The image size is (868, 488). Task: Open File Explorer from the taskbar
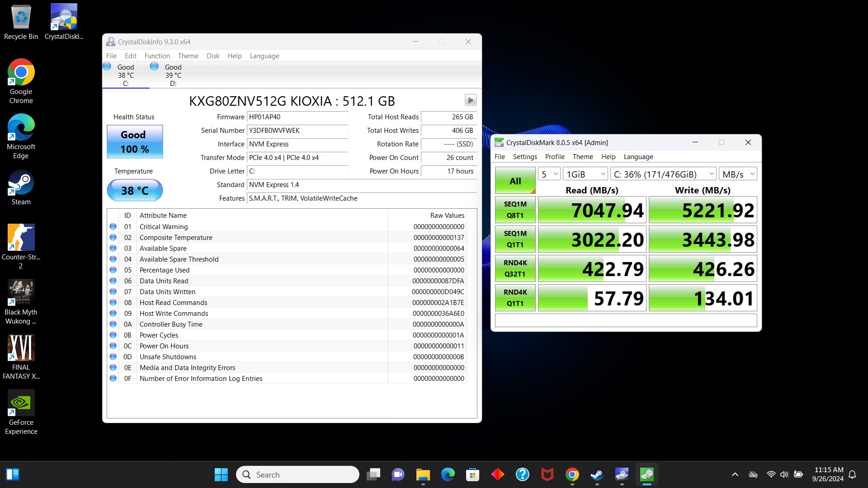(423, 474)
